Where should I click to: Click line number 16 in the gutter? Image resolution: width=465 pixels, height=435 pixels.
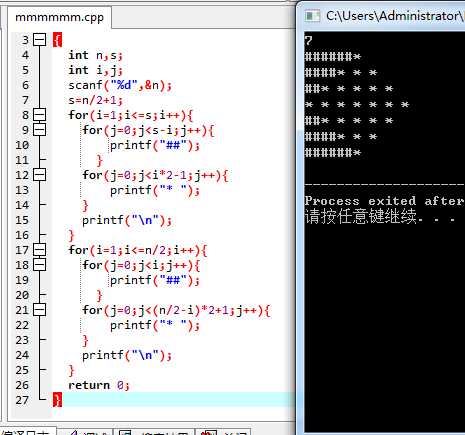pos(22,235)
